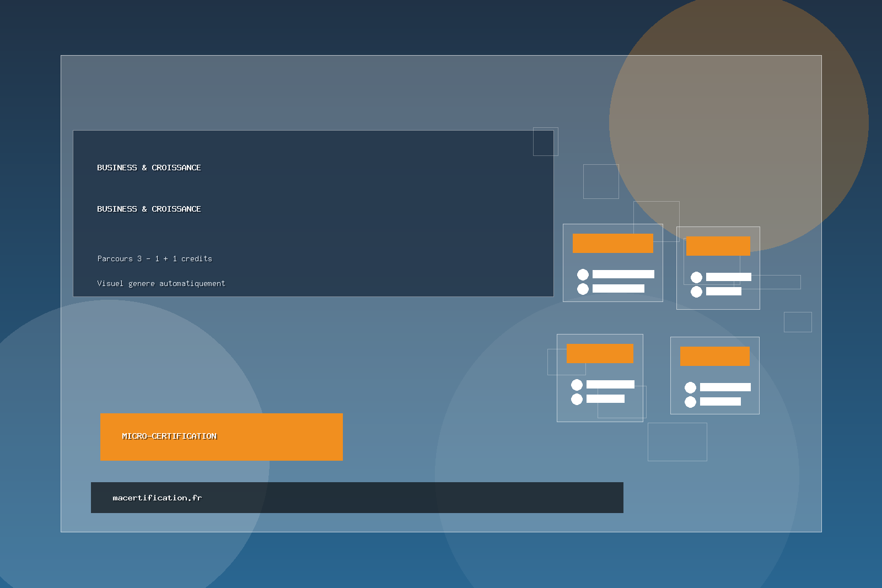Click the MICRO-CERTIFICATION orange button
This screenshot has height=588, width=882.
pos(221,436)
